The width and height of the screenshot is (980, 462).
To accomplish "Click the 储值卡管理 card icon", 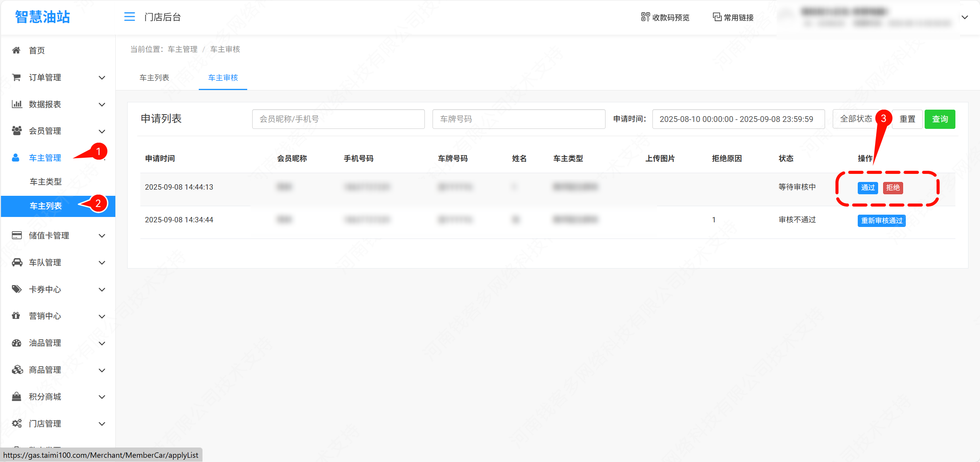I will [x=17, y=235].
